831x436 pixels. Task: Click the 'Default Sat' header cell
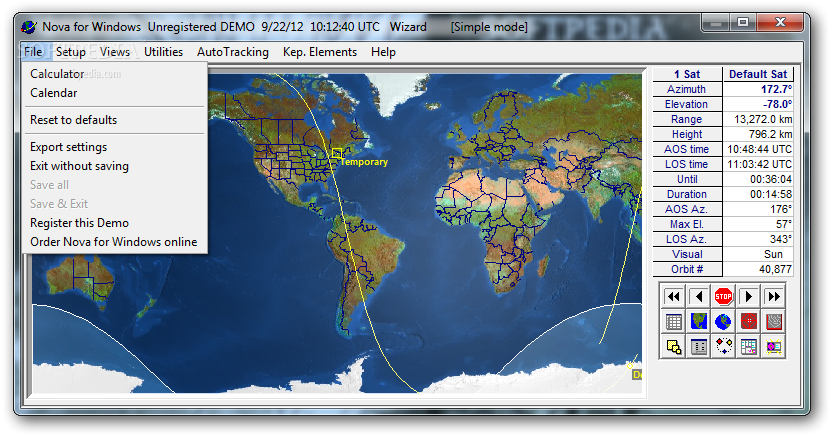[x=758, y=74]
